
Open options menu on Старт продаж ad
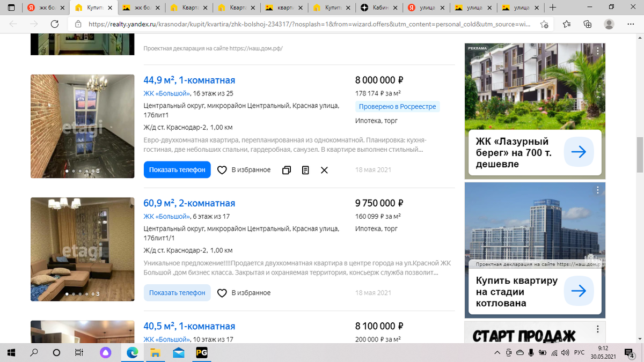click(597, 329)
